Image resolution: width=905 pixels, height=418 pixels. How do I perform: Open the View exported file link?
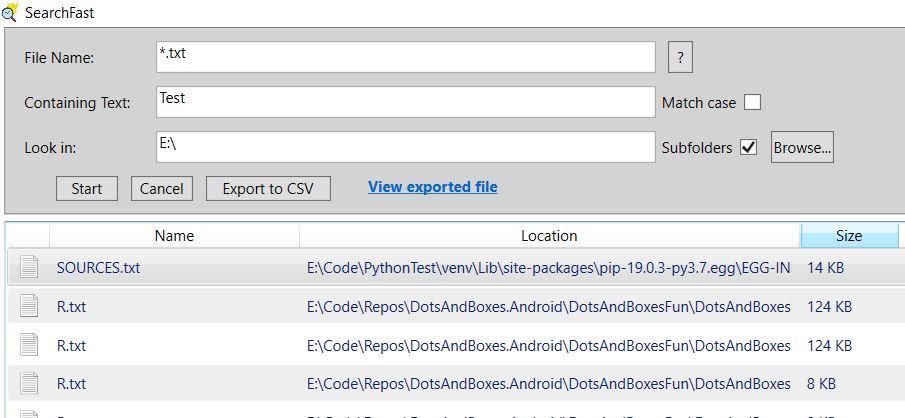click(432, 187)
